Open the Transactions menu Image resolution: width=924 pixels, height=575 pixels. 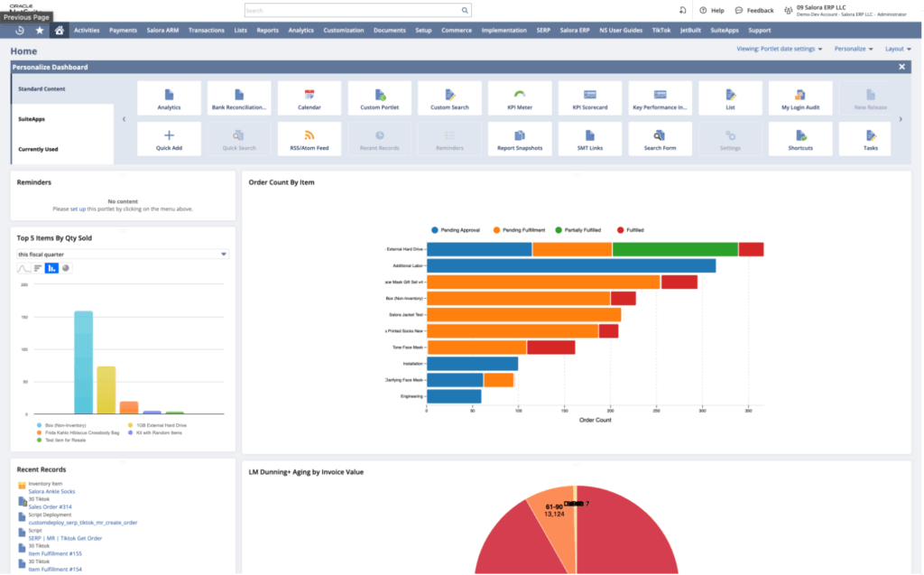pyautogui.click(x=206, y=30)
